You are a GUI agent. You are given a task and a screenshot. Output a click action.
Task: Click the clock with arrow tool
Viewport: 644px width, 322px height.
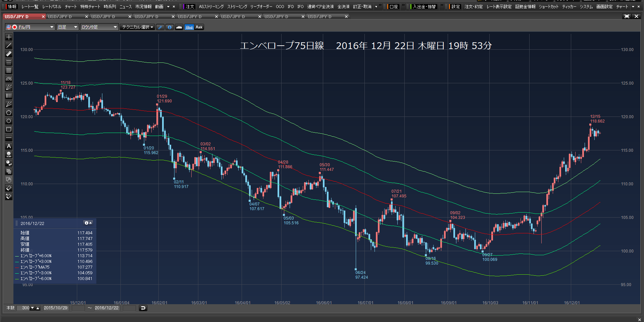coord(9,163)
